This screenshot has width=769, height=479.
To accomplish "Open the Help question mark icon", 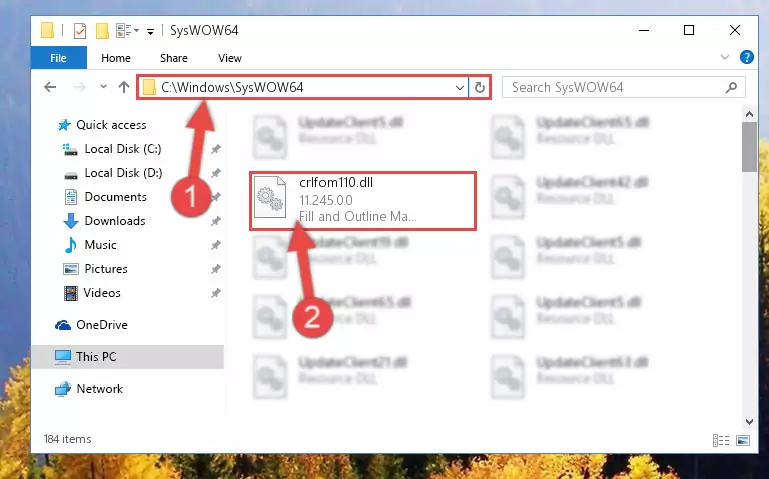I will coord(746,57).
